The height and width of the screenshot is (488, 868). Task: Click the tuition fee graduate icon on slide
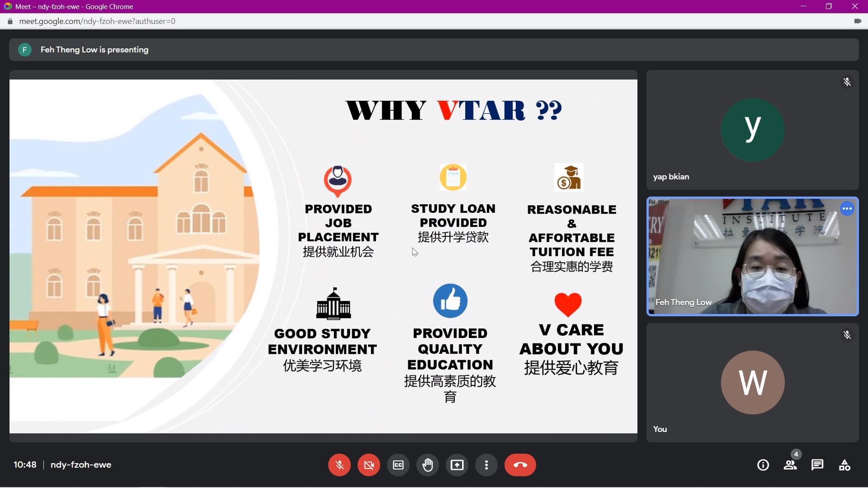569,178
